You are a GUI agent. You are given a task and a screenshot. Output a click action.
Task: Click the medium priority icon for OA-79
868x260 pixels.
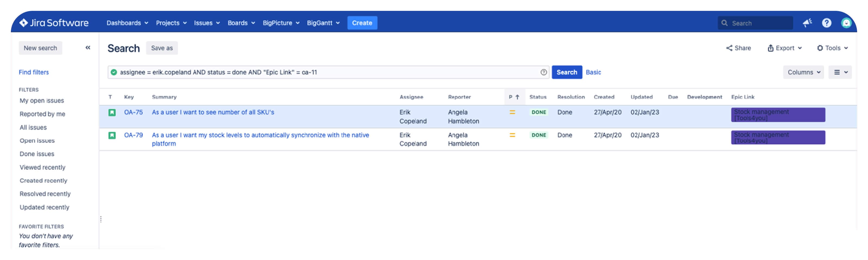[512, 135]
